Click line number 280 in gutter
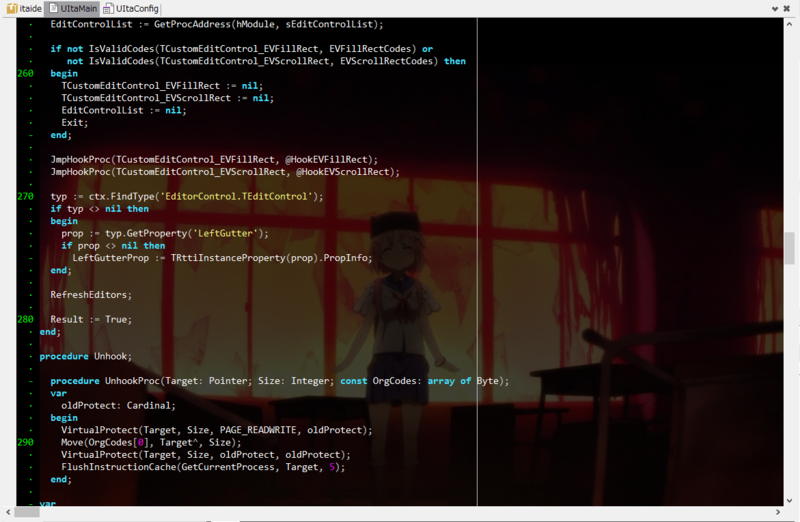The height and width of the screenshot is (522, 800). pos(26,319)
